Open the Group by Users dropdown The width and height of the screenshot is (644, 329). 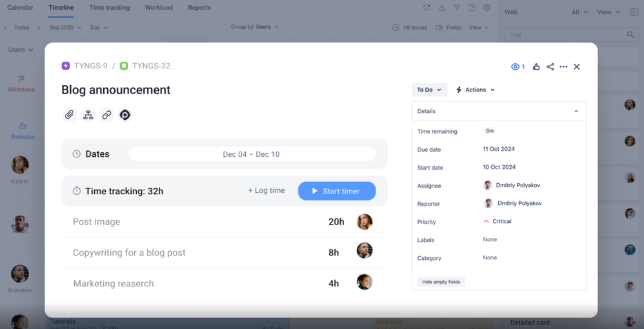pos(255,27)
